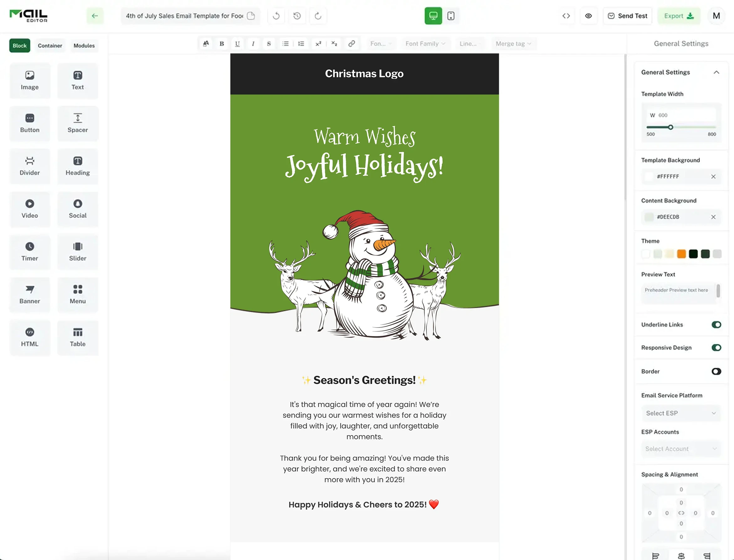The width and height of the screenshot is (734, 560).
Task: Switch to the Modules tab
Action: point(84,46)
